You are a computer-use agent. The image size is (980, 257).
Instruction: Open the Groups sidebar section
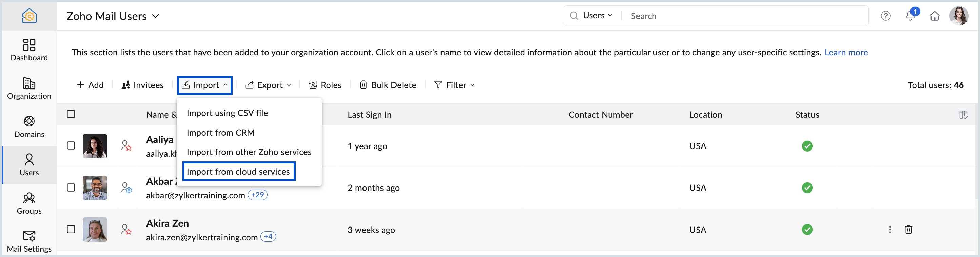[x=29, y=203]
